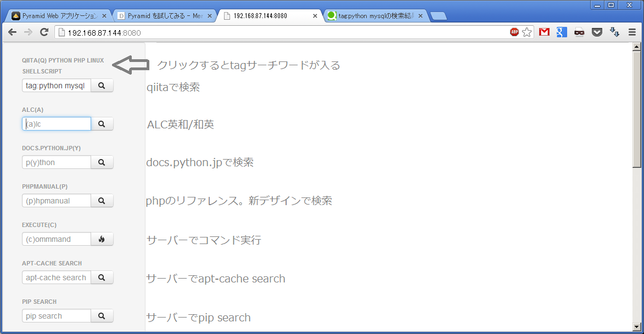
Task: Switch to the Pyramid を試してみる tab
Action: click(161, 16)
